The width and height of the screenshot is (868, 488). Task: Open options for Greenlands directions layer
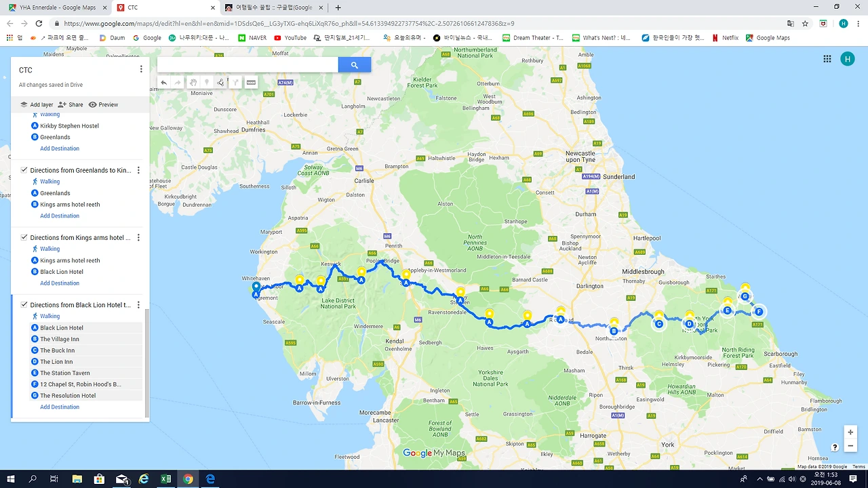pyautogui.click(x=138, y=170)
